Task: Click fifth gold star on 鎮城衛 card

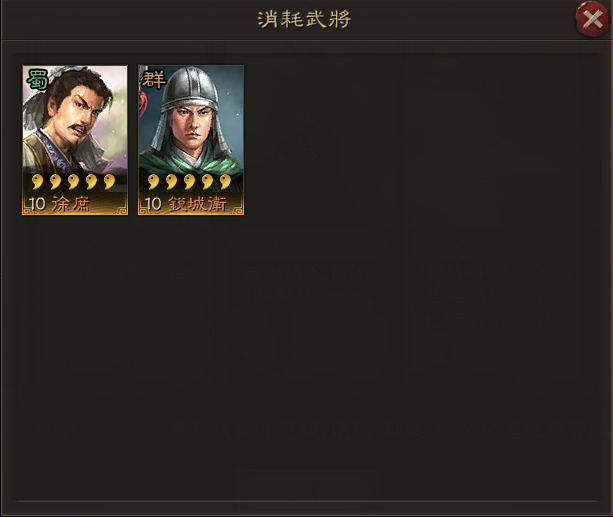Action: (x=226, y=182)
